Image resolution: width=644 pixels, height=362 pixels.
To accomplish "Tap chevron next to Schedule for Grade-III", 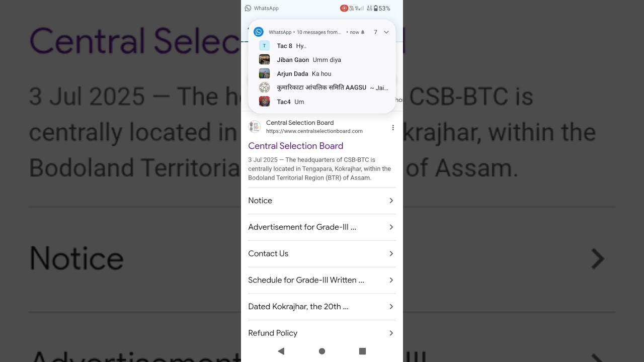I will (x=391, y=280).
